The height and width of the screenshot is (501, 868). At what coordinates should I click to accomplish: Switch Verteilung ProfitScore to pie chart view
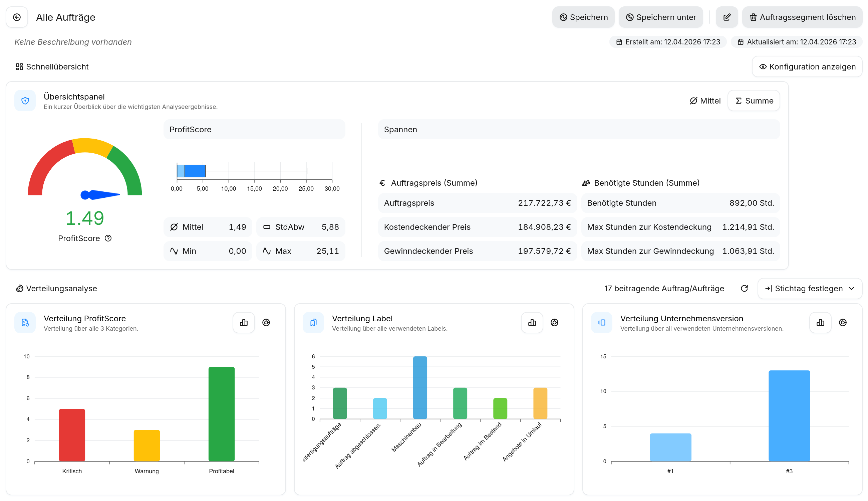tap(266, 322)
